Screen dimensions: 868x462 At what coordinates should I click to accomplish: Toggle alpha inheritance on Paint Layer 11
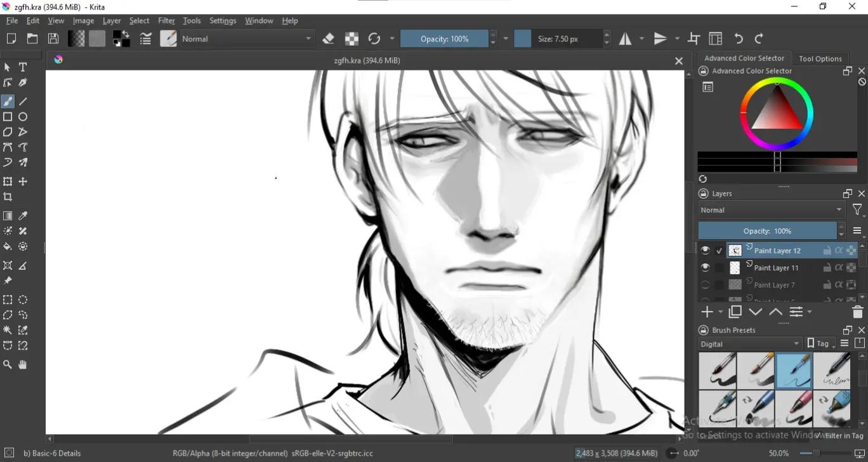click(839, 268)
